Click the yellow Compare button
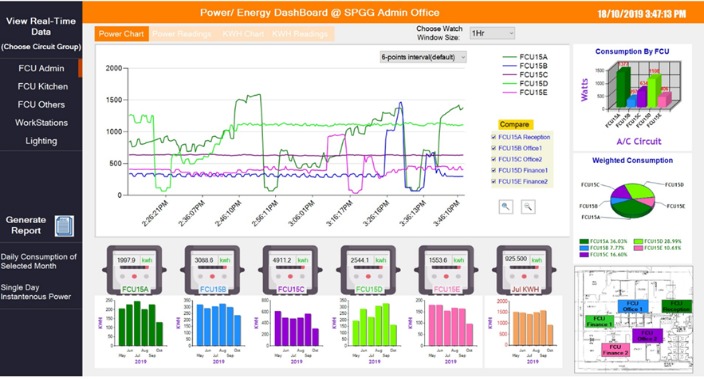The image size is (704, 379). [x=515, y=124]
